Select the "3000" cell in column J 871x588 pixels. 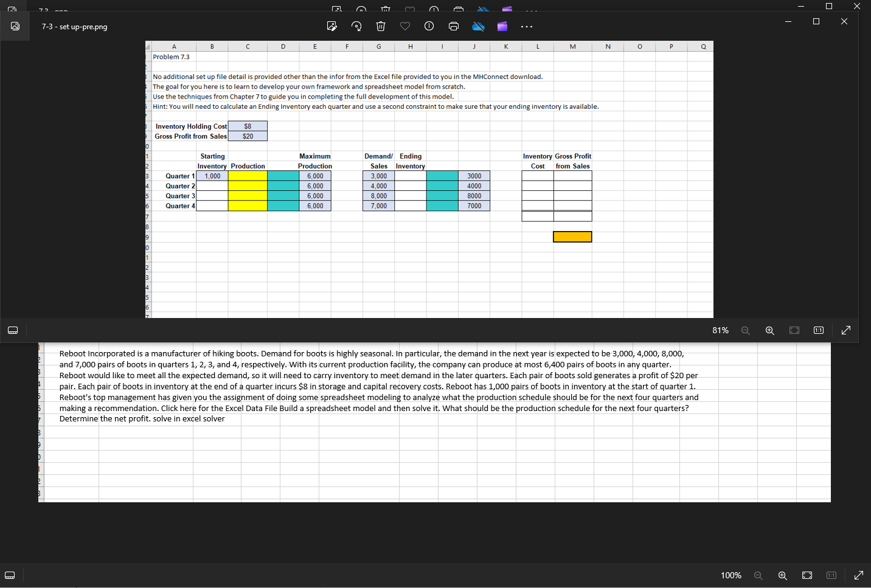[474, 176]
